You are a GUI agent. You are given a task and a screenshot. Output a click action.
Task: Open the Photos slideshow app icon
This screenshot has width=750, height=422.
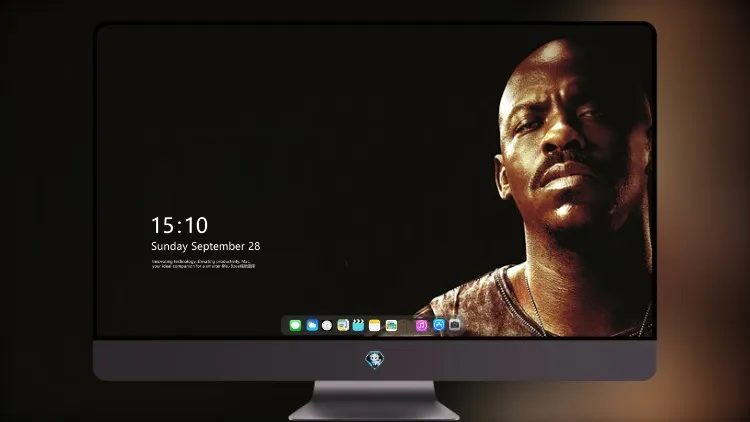[391, 325]
